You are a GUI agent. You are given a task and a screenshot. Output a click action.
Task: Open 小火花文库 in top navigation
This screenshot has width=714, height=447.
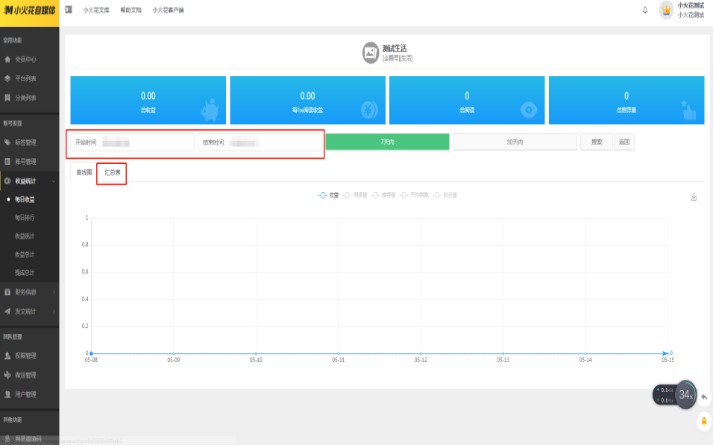96,10
